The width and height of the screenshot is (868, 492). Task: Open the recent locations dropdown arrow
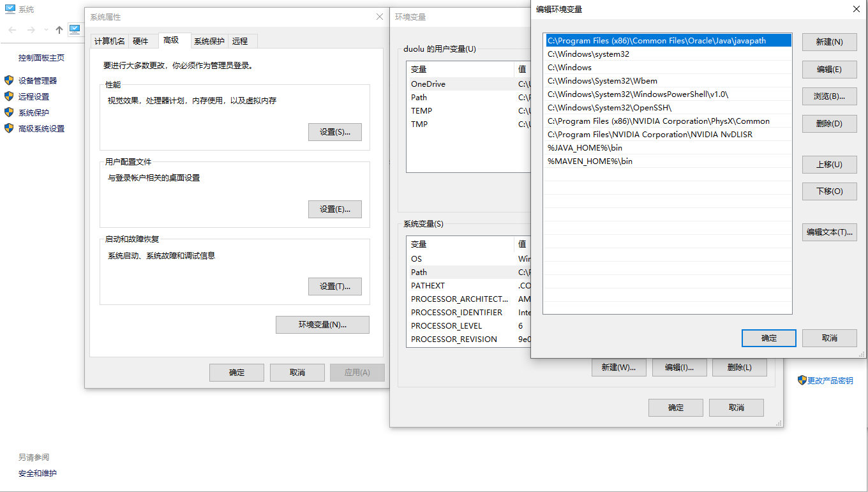(46, 30)
